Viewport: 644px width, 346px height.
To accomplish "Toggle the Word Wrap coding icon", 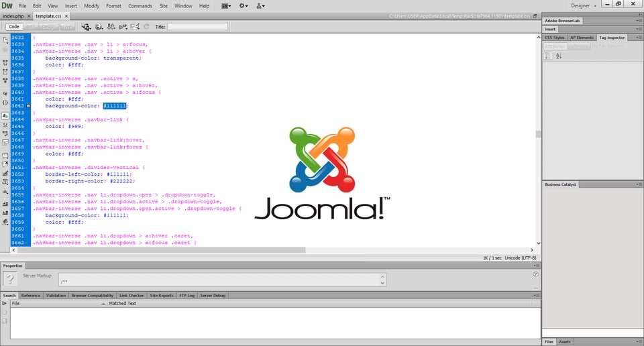I will [5, 133].
